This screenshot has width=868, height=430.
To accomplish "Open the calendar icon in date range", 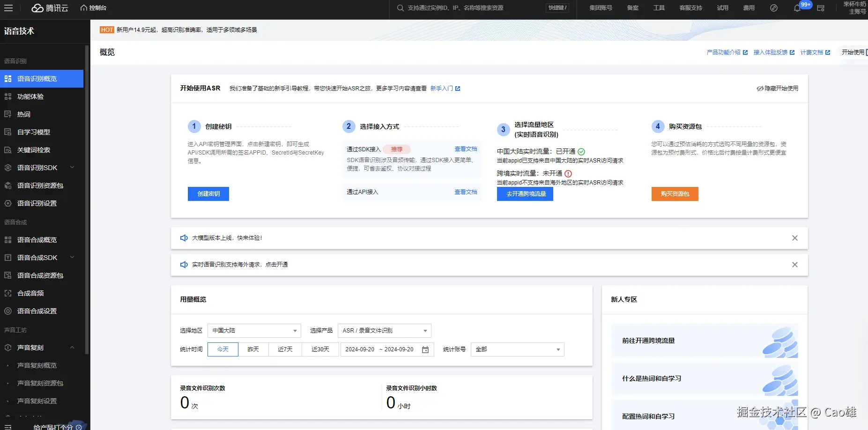I will point(425,349).
